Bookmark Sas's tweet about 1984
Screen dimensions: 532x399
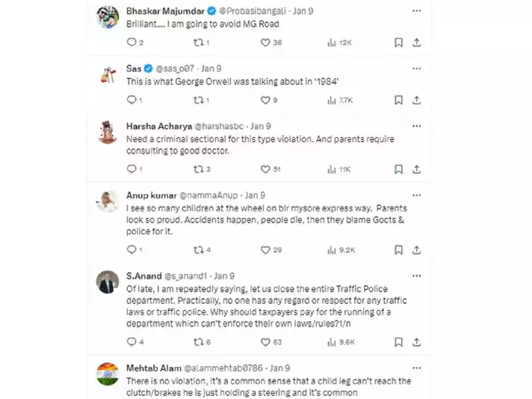(x=398, y=100)
